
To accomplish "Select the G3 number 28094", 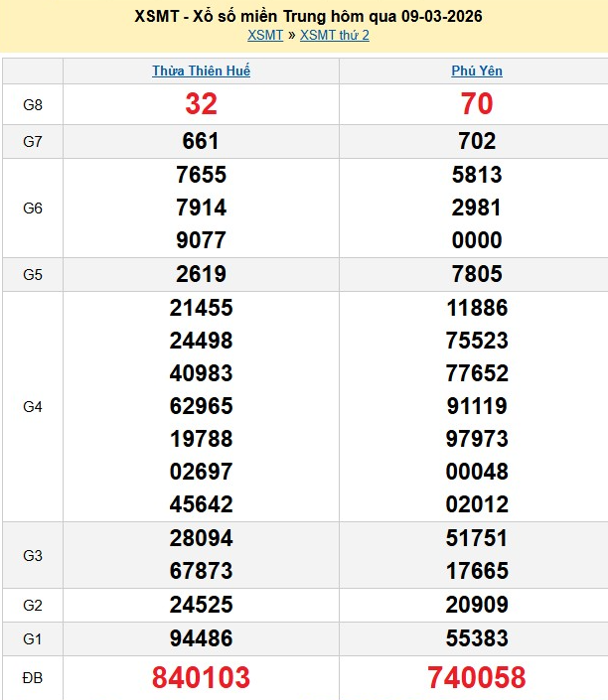I will pyautogui.click(x=201, y=538).
